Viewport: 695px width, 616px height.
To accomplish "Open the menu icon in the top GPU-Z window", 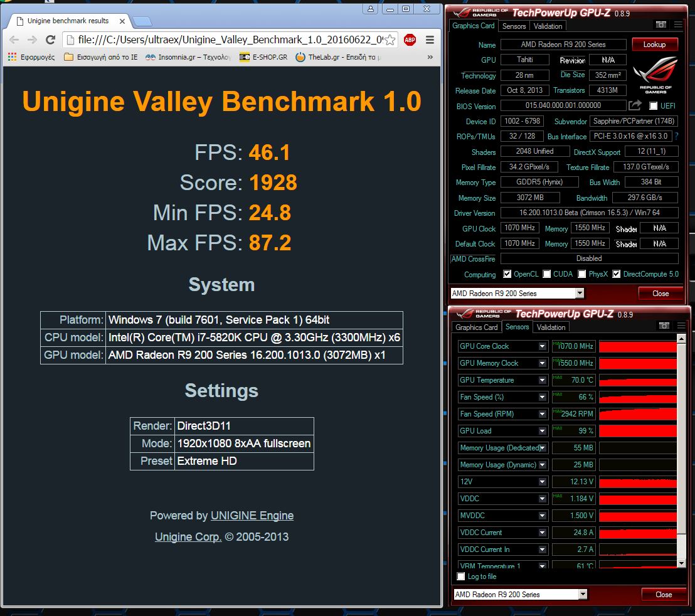I will [678, 24].
